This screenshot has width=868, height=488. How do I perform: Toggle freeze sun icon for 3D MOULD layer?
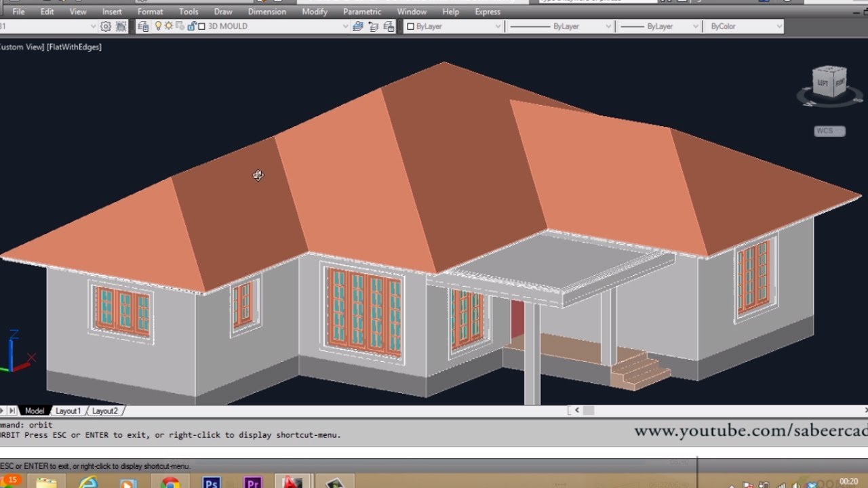[169, 26]
